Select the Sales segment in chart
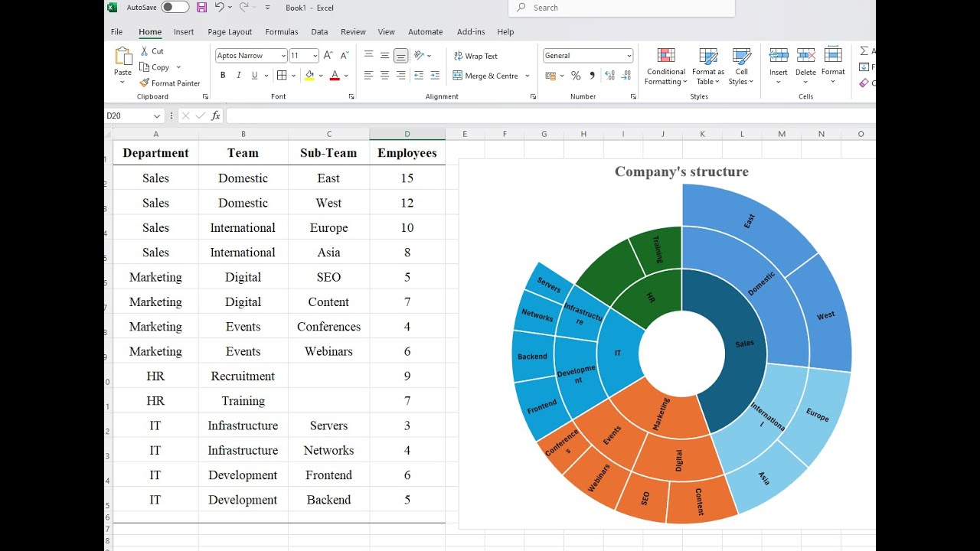 (x=745, y=344)
